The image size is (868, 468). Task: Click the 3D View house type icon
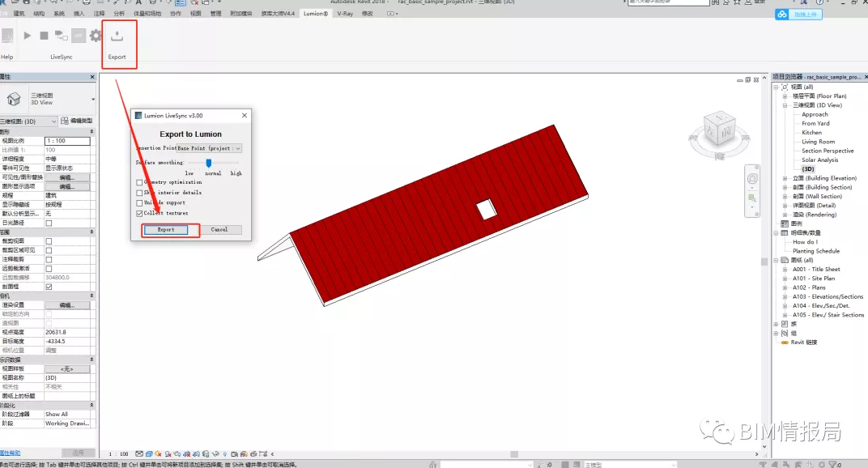(14, 99)
